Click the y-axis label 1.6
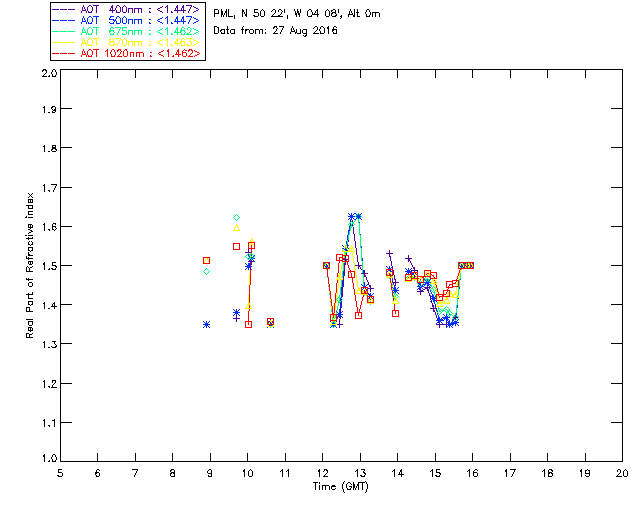 (49, 227)
